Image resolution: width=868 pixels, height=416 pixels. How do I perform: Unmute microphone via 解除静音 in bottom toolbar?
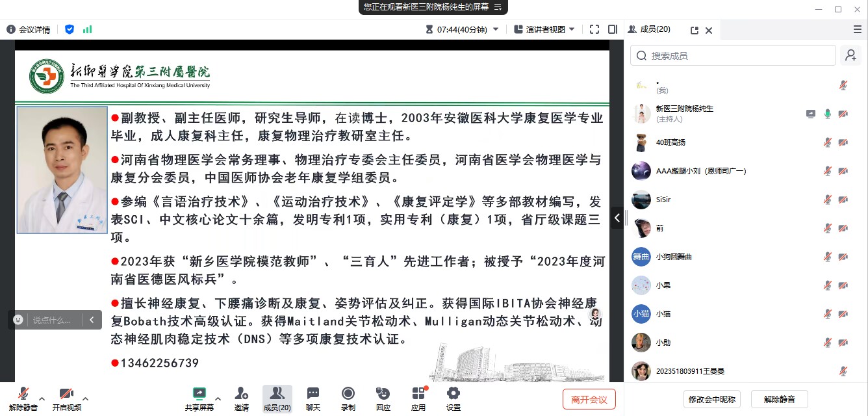(x=23, y=398)
